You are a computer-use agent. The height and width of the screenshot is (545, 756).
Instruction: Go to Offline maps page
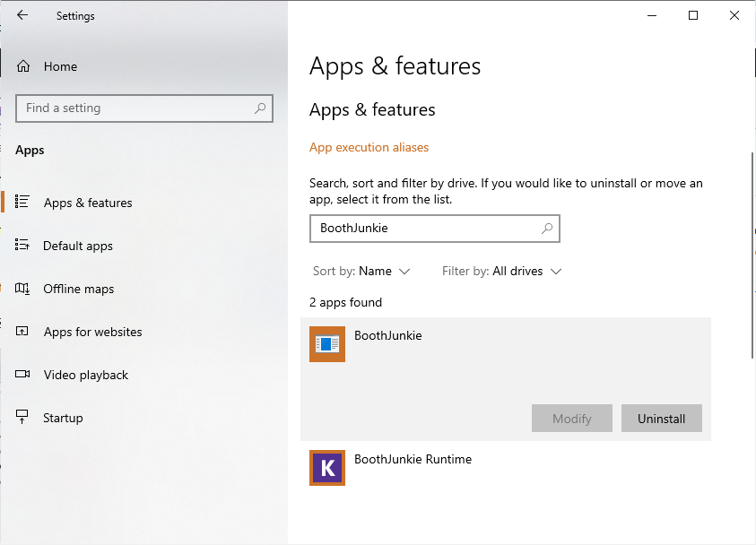point(79,289)
